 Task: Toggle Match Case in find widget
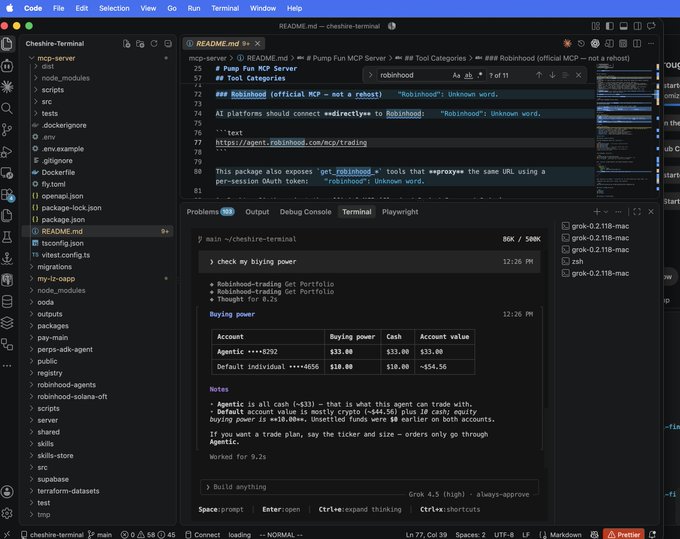[456, 75]
